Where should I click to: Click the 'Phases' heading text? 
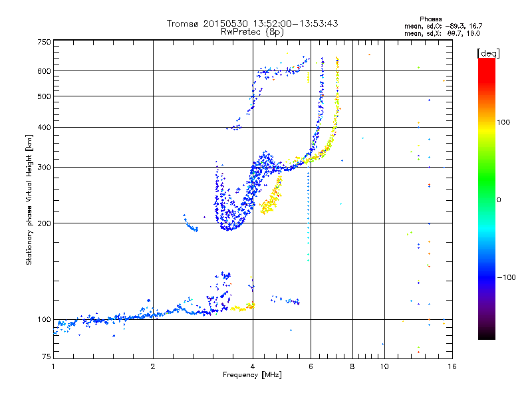(x=430, y=19)
